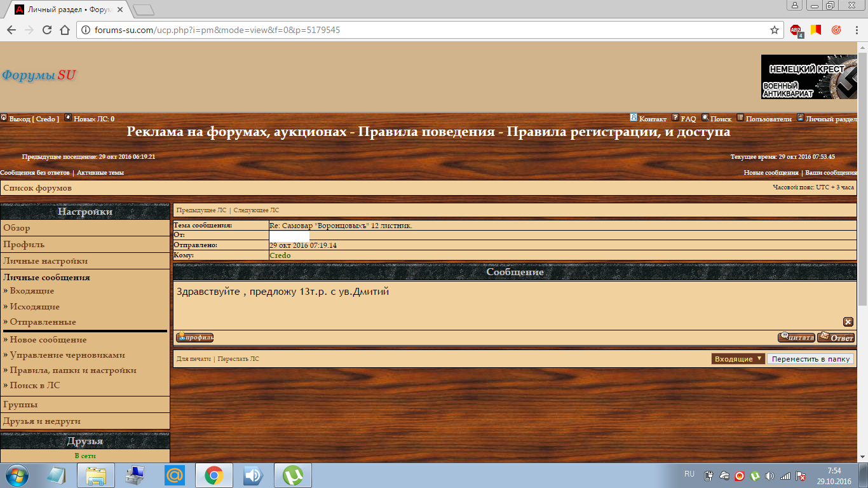The height and width of the screenshot is (488, 868).
Task: Reload the page in Chrome
Action: [46, 30]
